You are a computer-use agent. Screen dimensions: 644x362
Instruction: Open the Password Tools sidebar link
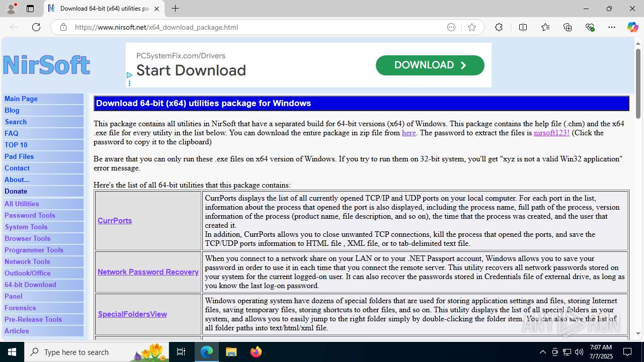click(x=30, y=215)
